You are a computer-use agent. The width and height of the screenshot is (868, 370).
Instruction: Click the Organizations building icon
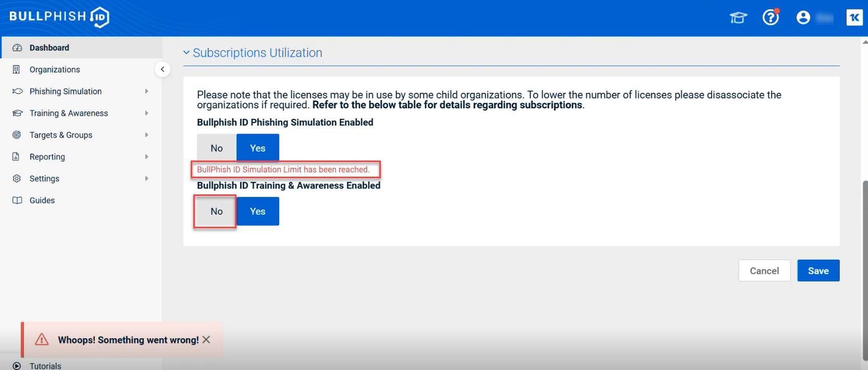(x=17, y=70)
